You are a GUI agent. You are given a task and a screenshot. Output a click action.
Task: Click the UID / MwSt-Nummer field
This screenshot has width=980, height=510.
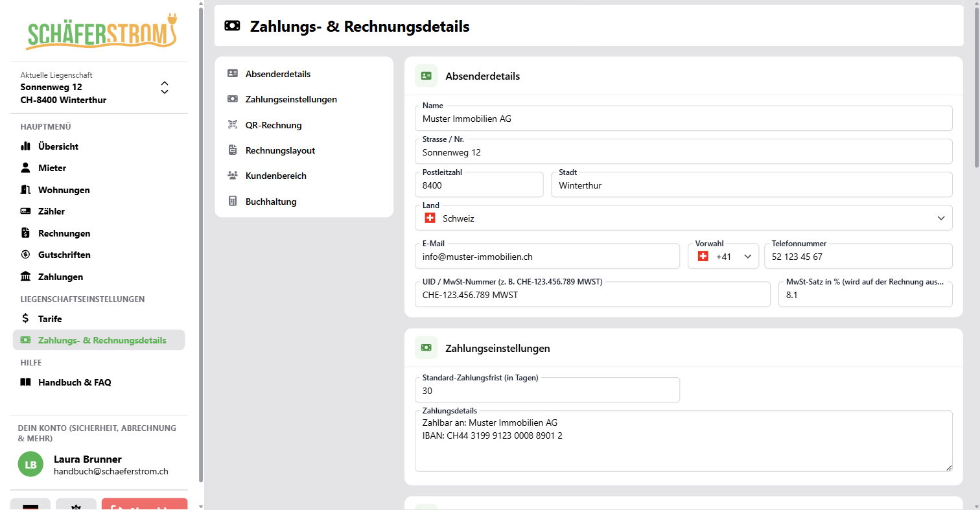pos(592,294)
